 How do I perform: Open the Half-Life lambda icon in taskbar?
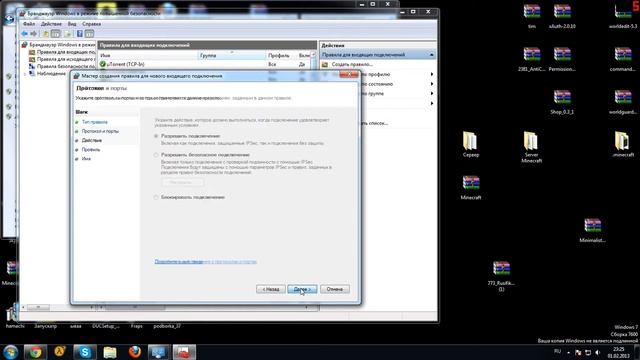coord(60,351)
